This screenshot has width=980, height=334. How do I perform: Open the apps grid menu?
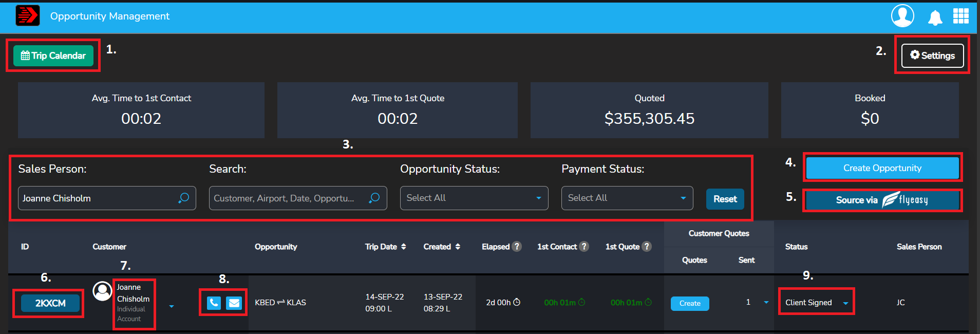(960, 16)
